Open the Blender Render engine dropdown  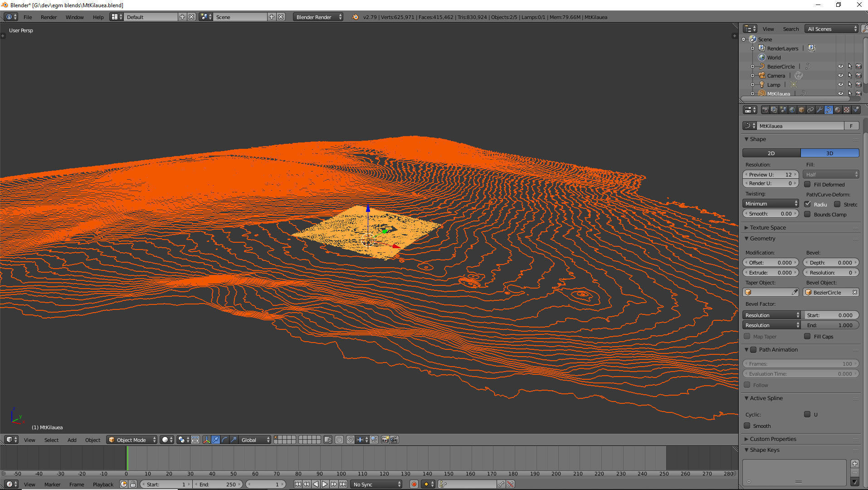tap(318, 17)
